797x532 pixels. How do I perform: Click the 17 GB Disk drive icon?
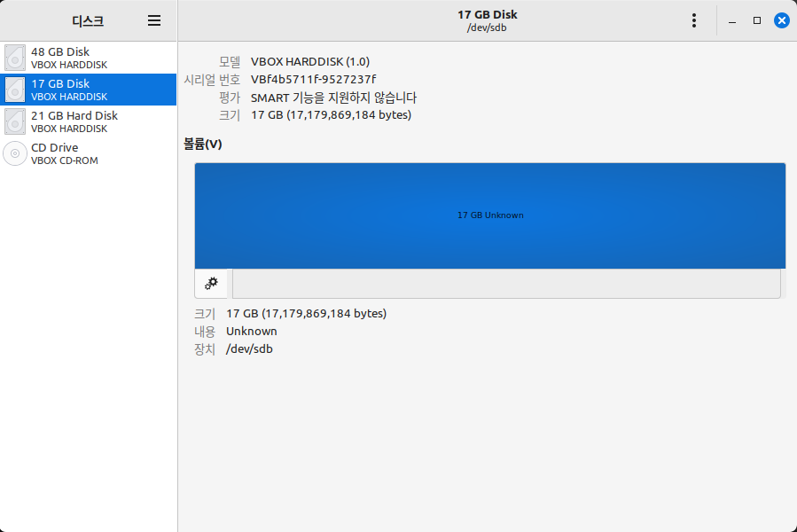point(15,90)
